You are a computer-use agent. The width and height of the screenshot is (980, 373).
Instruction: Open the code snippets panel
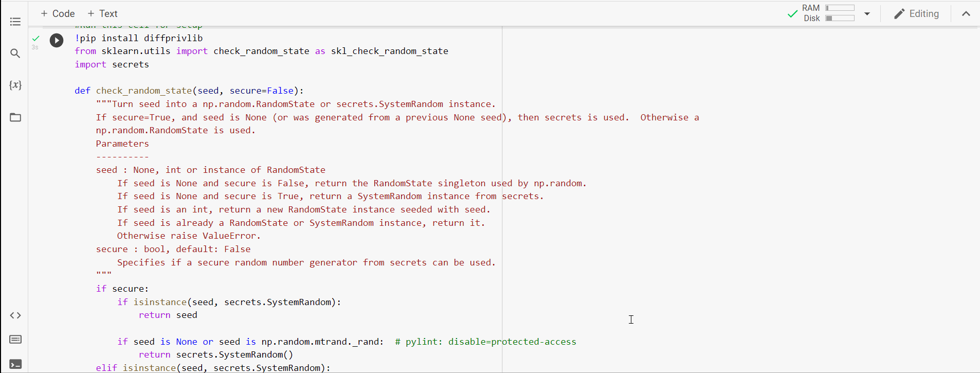[x=15, y=315]
